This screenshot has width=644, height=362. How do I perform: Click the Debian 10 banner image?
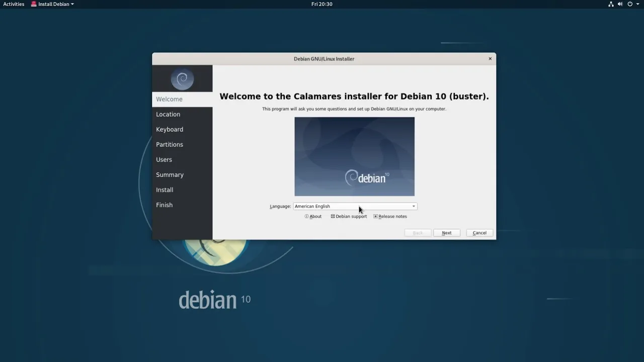pos(355,156)
